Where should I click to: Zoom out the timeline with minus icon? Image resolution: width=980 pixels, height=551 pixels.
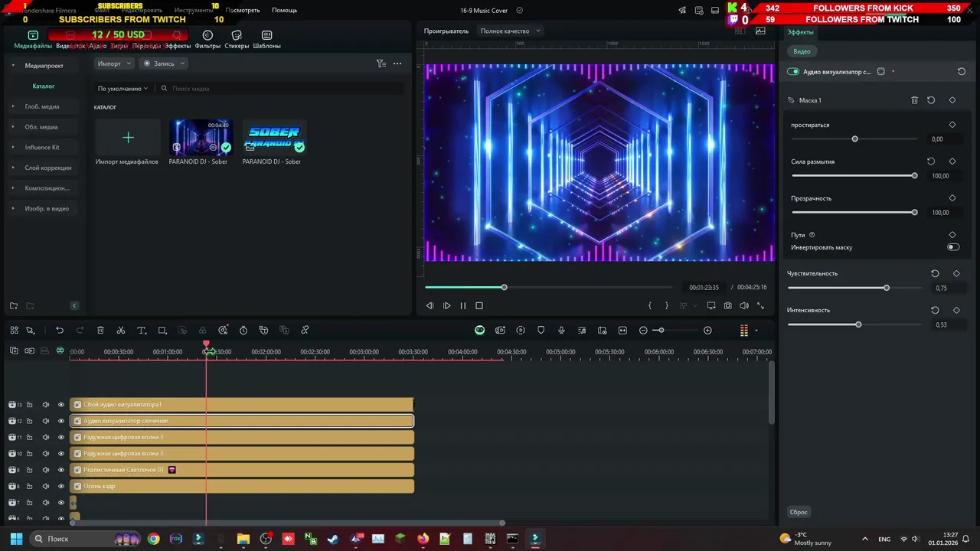pyautogui.click(x=643, y=330)
